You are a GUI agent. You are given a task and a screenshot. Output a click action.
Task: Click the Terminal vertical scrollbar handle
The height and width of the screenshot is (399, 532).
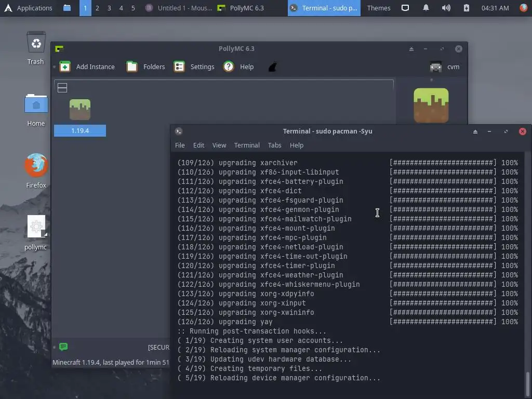pos(527,384)
